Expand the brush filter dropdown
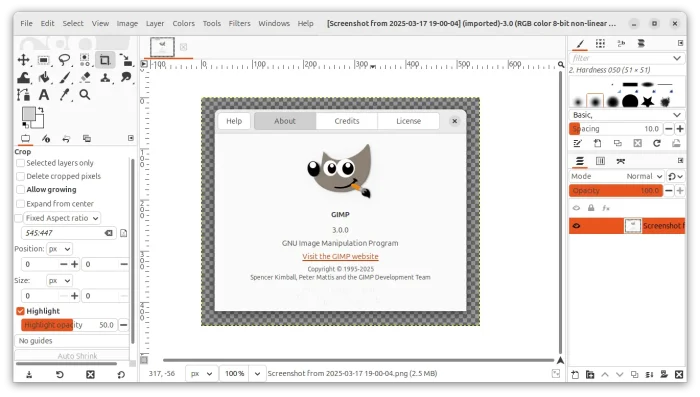The width and height of the screenshot is (700, 397). tap(677, 59)
